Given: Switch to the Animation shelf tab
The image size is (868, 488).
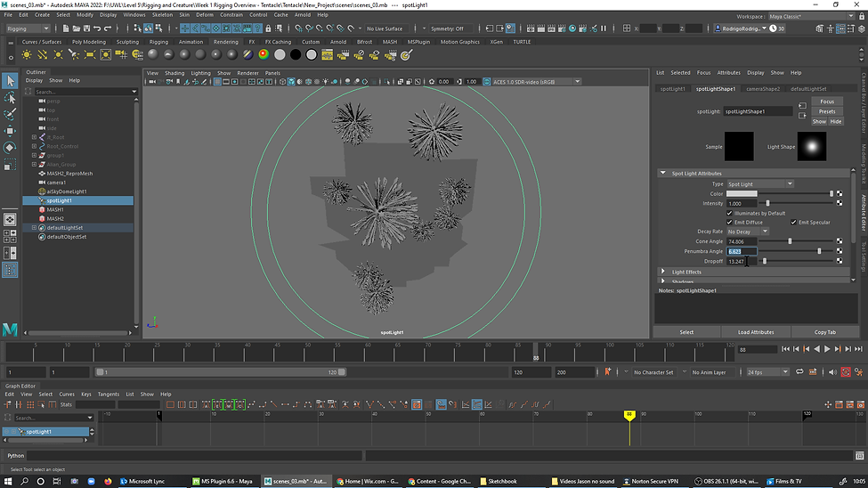Looking at the screenshot, I should pyautogui.click(x=191, y=42).
